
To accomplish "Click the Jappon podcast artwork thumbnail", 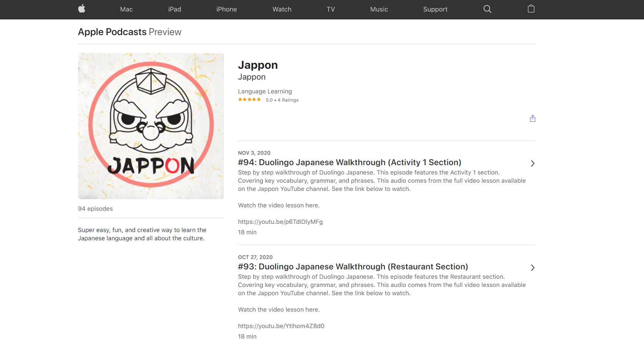I will pos(151,126).
